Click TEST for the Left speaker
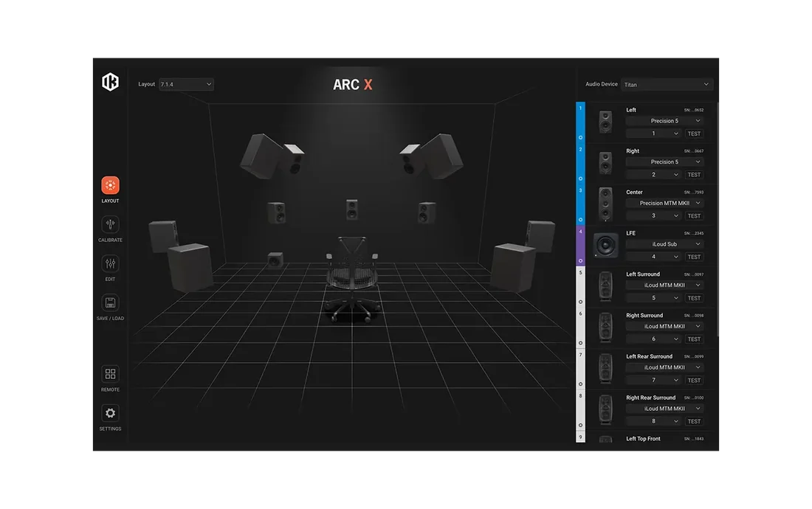The image size is (812, 509). [x=694, y=134]
